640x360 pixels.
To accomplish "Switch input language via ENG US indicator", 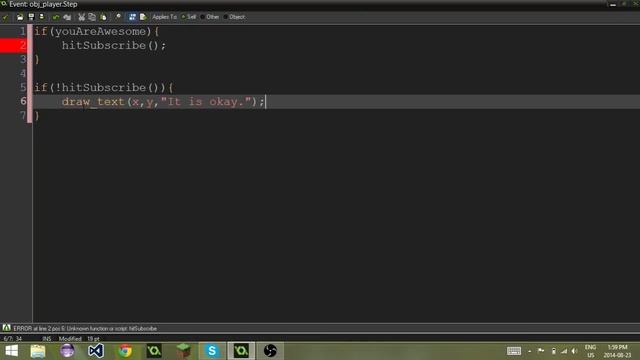I will [x=591, y=351].
